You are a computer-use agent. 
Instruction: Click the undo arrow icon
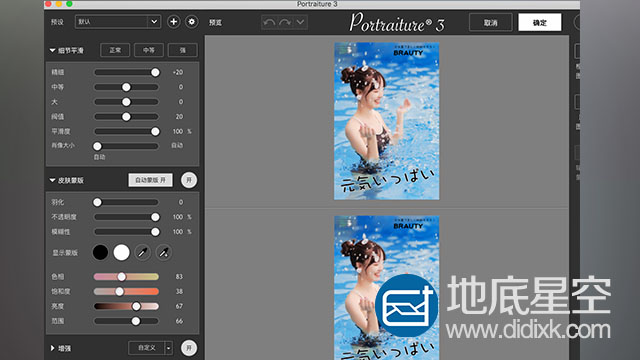[x=269, y=22]
